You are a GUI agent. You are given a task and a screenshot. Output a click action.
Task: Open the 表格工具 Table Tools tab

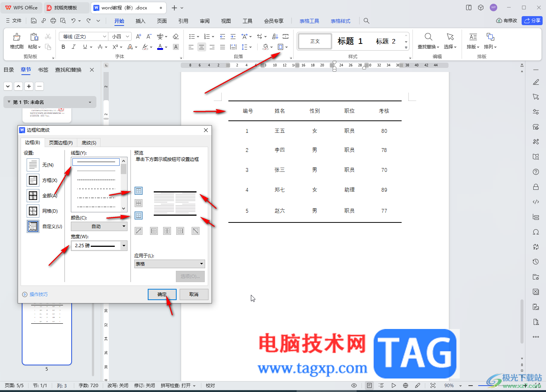click(309, 21)
